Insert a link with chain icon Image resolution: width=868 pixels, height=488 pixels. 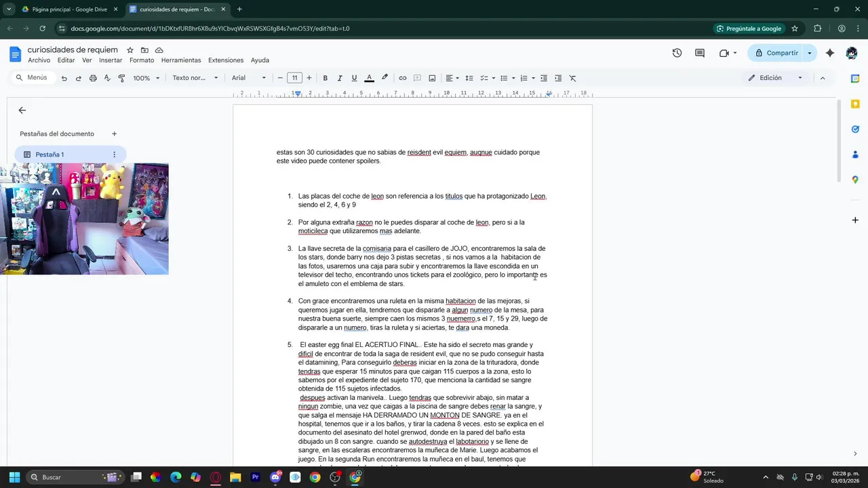point(403,78)
